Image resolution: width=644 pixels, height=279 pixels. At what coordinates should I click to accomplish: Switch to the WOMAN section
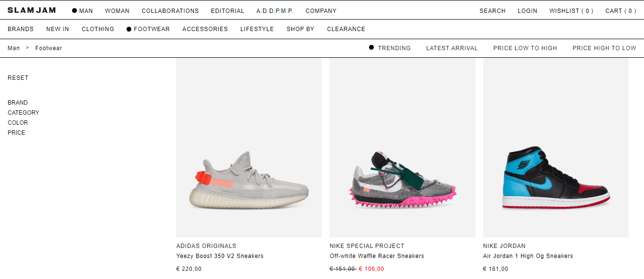pyautogui.click(x=117, y=11)
